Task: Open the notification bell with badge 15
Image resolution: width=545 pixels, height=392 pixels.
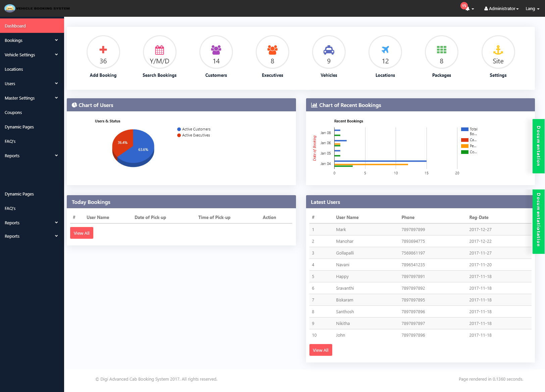Action: pos(467,8)
